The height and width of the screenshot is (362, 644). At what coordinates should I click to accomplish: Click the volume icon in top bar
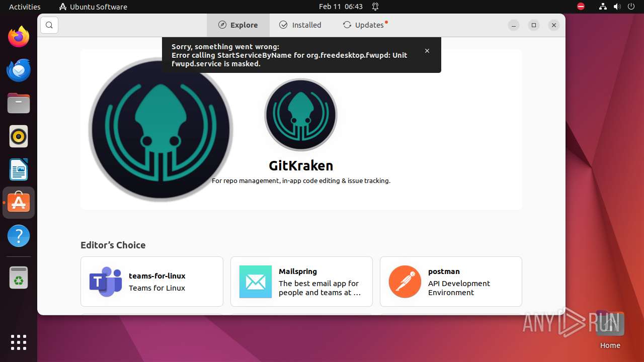point(617,7)
